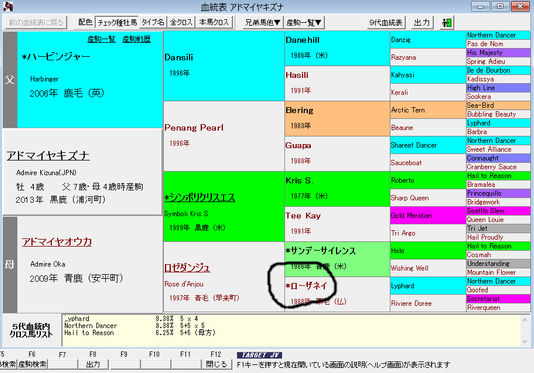This screenshot has height=373, width=534.
Task: Open 産駒戦歴 link in sire cell
Action: 137,40
